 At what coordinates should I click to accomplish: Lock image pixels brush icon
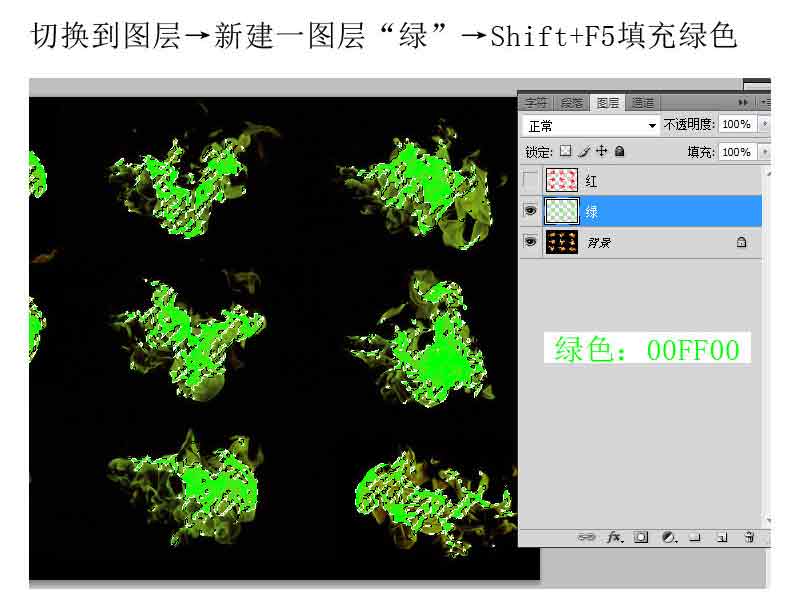point(583,151)
